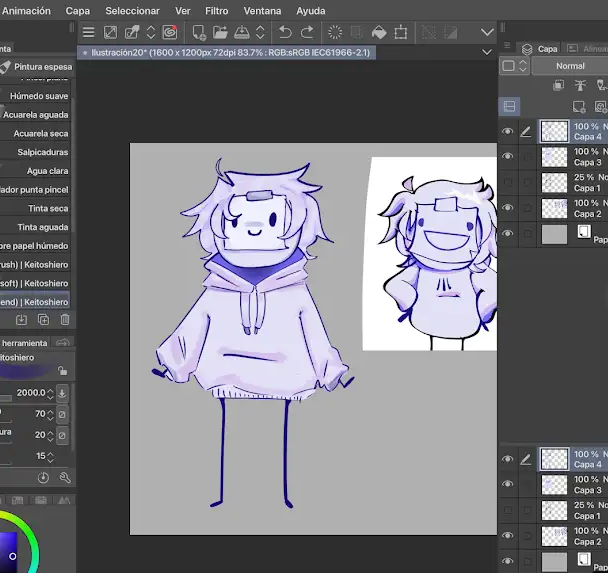
Task: Click the color wheel square picker
Action: tap(8, 553)
